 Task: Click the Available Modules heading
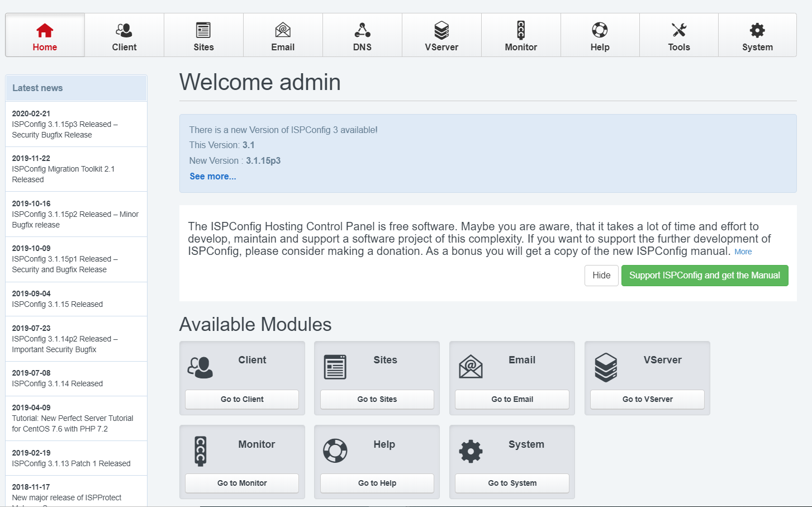tap(255, 324)
